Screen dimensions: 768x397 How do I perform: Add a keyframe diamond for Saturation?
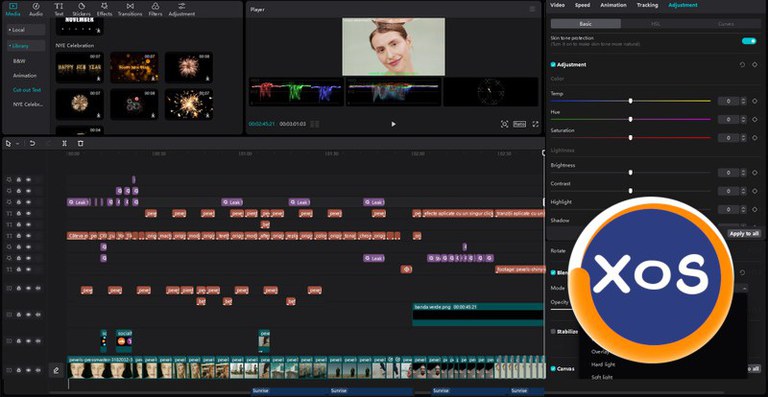coord(754,138)
